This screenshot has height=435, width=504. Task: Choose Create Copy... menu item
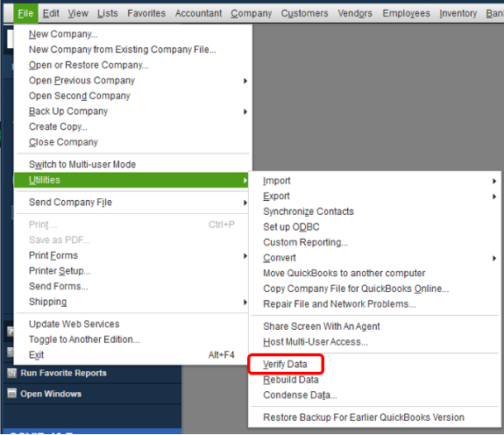58,126
